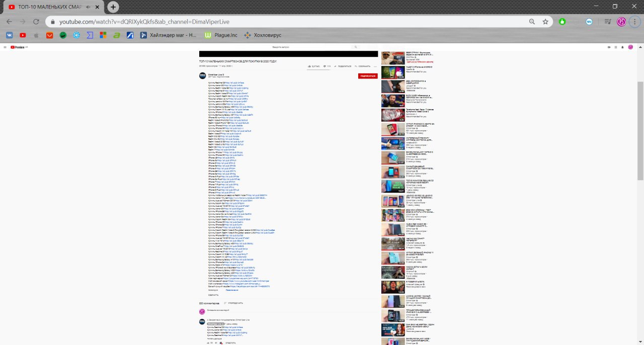Viewport: 644px width, 345px height.
Task: Collapse the description with СВЕРНУТЬ
Action: click(213, 295)
